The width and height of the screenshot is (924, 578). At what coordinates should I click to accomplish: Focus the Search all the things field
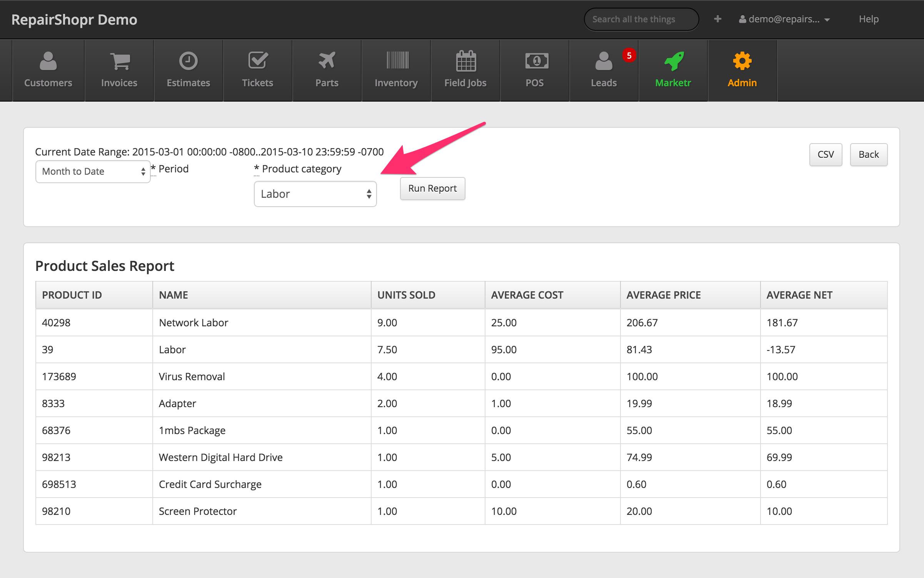click(x=641, y=19)
